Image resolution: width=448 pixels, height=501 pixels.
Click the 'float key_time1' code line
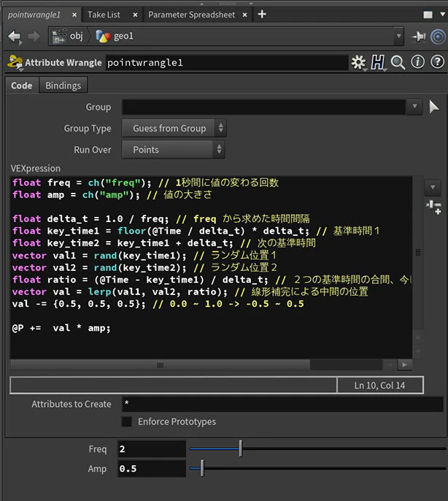point(196,231)
